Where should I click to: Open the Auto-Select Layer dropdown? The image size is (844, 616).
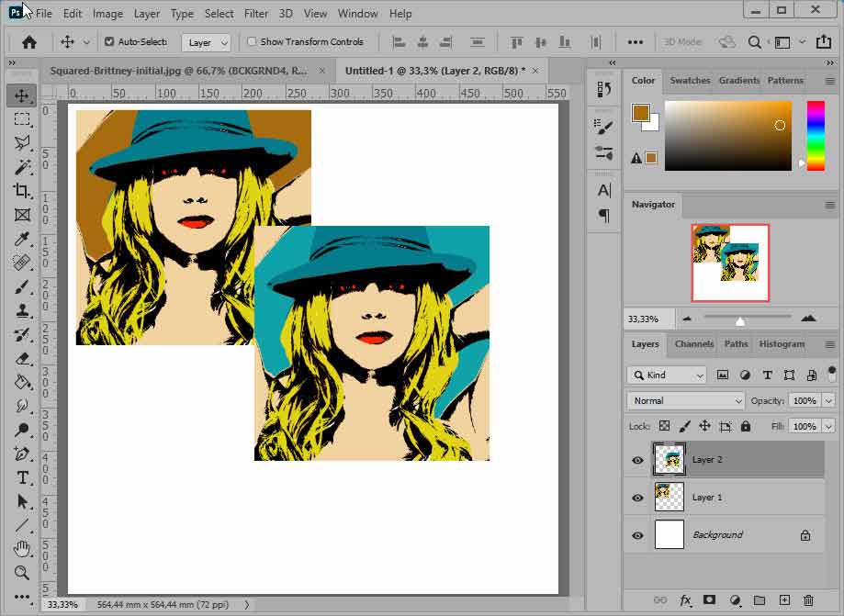click(x=208, y=42)
